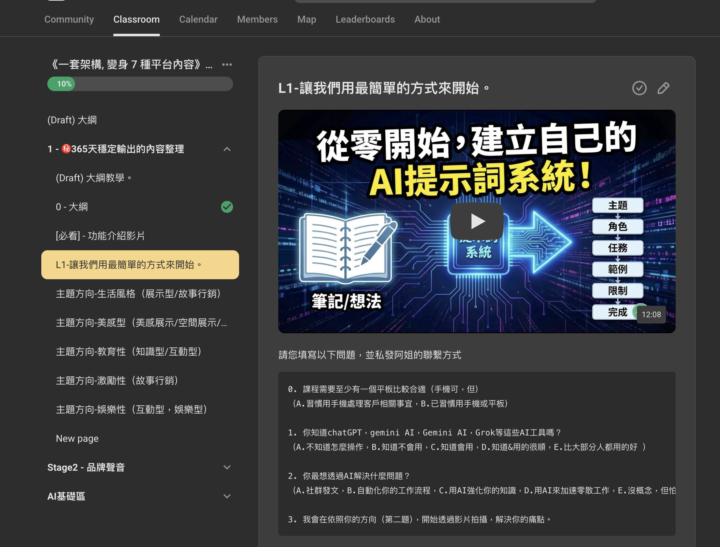View the Leaderboards tab
The image size is (720, 547).
(x=365, y=19)
